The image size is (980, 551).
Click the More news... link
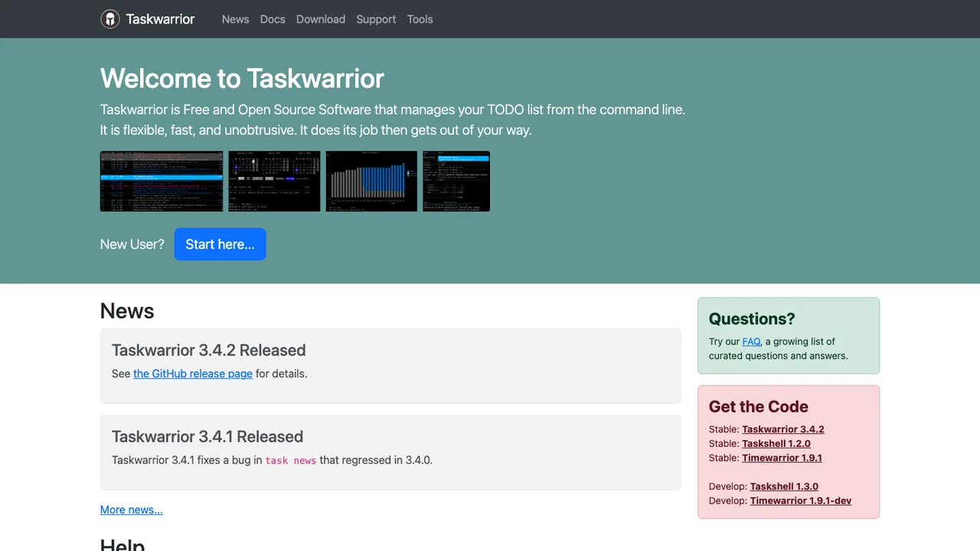[132, 510]
